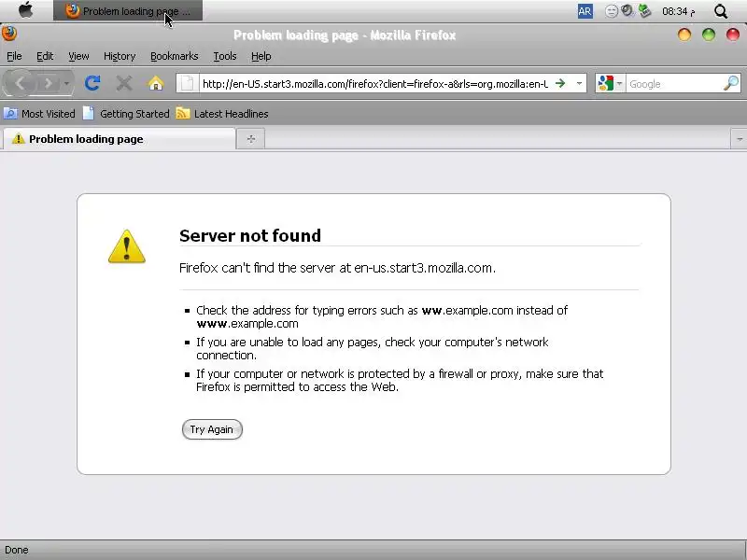Click the 'Done' status bar text
Screen dimensions: 747x560
click(17, 550)
